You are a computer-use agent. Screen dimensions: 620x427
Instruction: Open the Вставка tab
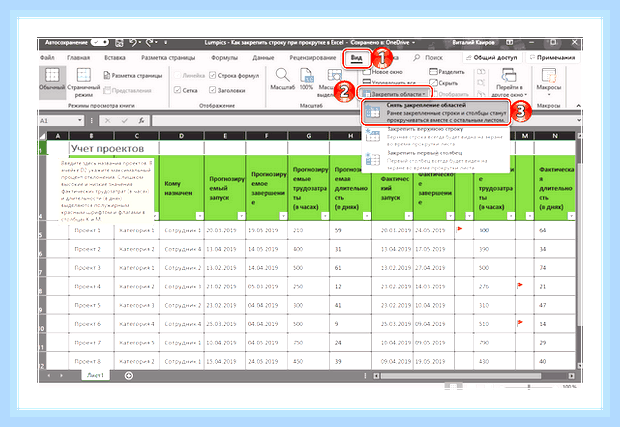point(115,58)
